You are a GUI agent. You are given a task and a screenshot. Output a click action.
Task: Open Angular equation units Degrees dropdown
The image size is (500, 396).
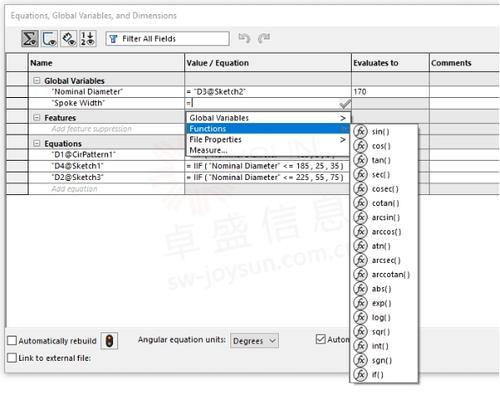tap(255, 341)
